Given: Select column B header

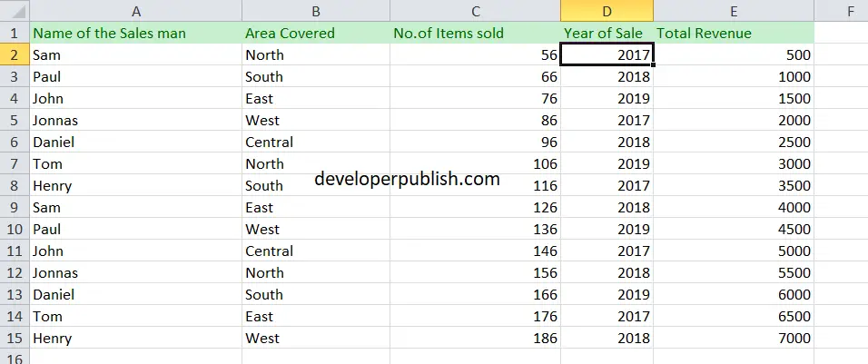Looking at the screenshot, I should 316,11.
